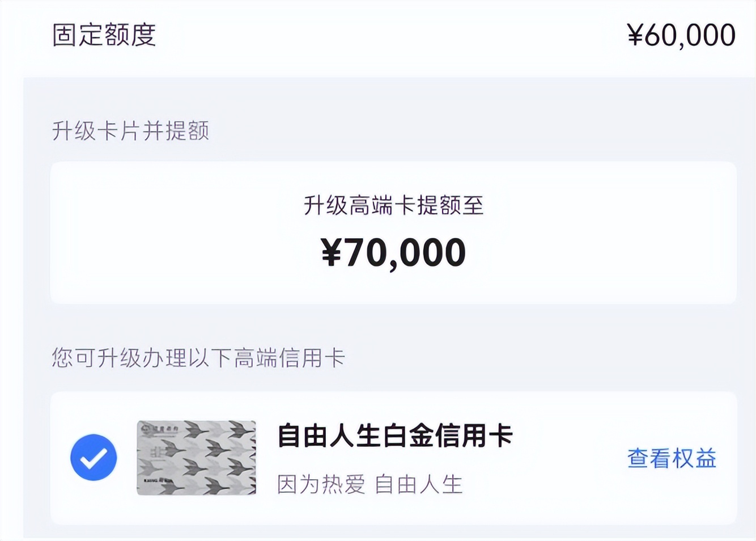Click the bank logo on the card image
The width and height of the screenshot is (756, 541).
pos(159,429)
